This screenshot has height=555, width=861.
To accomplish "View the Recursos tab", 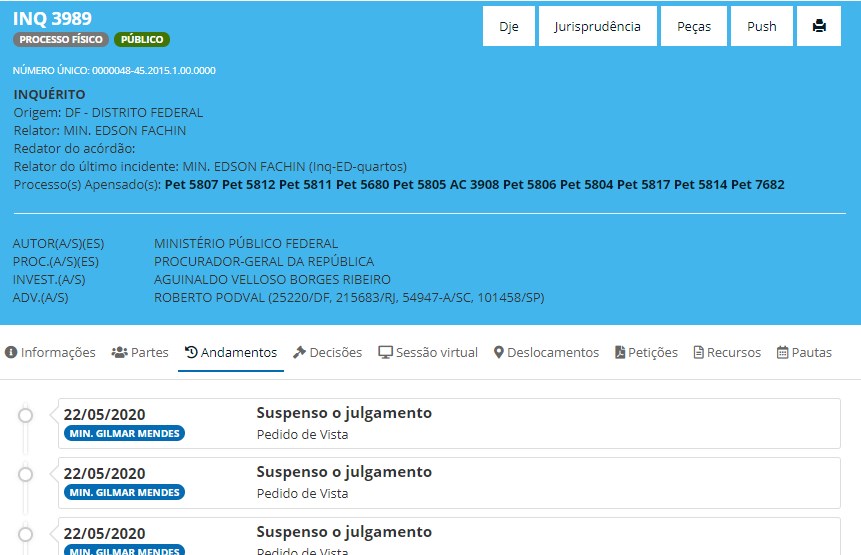I will pos(727,353).
